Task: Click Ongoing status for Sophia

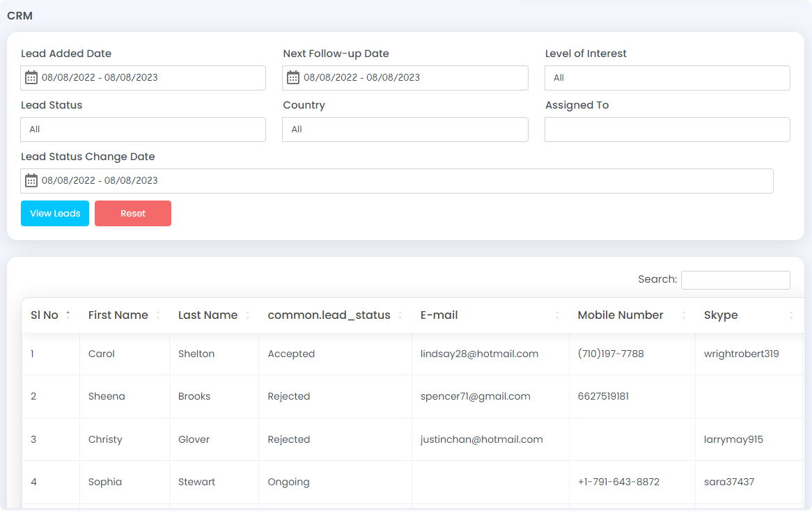Action: (288, 482)
